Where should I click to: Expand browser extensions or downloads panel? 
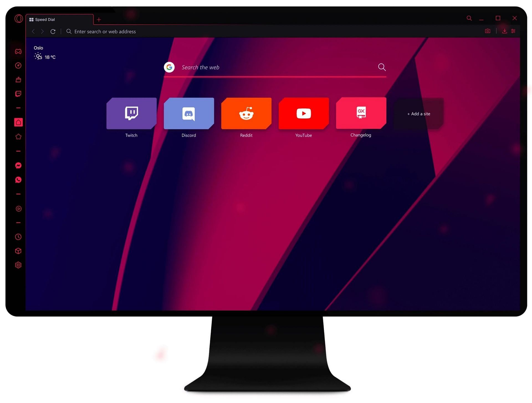click(x=505, y=31)
